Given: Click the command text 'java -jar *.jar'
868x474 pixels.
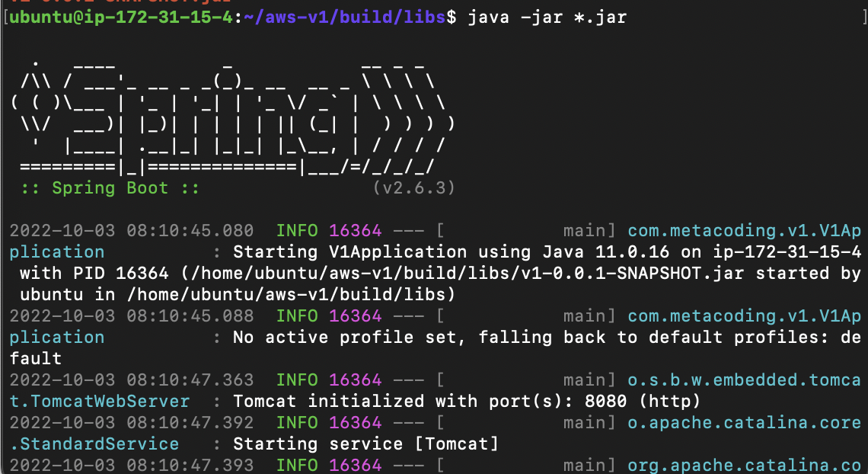Looking at the screenshot, I should [547, 18].
